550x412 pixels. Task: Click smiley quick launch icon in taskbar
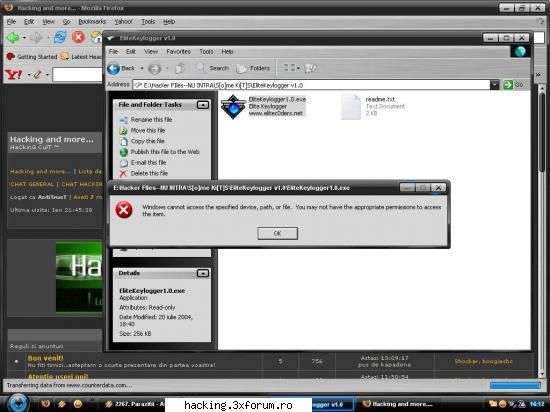(x=78, y=404)
